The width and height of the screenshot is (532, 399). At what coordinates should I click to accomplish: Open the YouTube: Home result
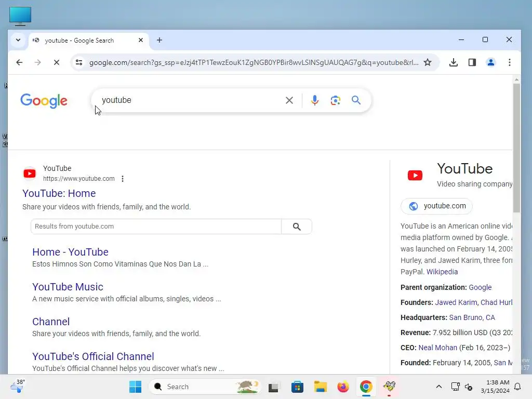pos(59,193)
